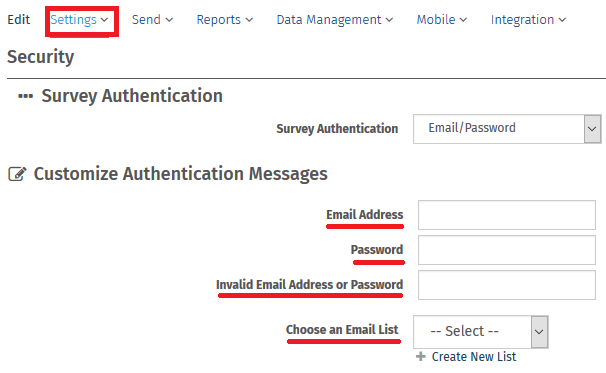Click the Email Address message input field
The image size is (606, 373).
[507, 215]
